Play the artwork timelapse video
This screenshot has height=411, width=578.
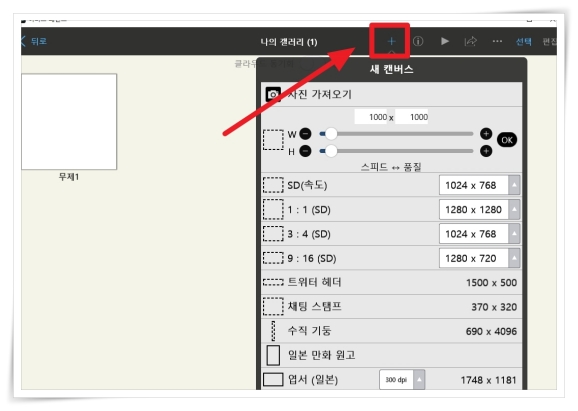pos(445,41)
